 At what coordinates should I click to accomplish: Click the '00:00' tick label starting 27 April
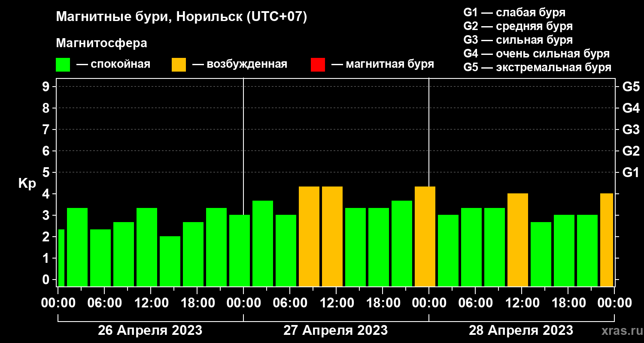coord(243,303)
